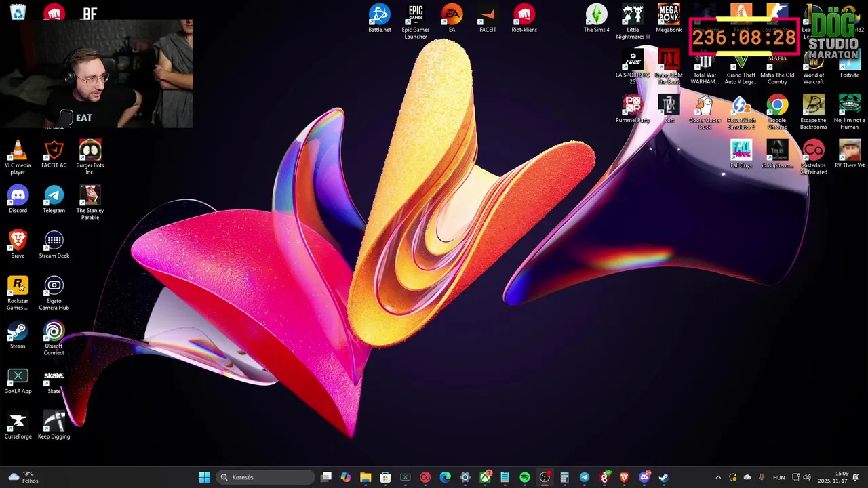Screen dimensions: 868x488
Task: Open the Fall Guys desktop shortcut
Action: pos(741,155)
